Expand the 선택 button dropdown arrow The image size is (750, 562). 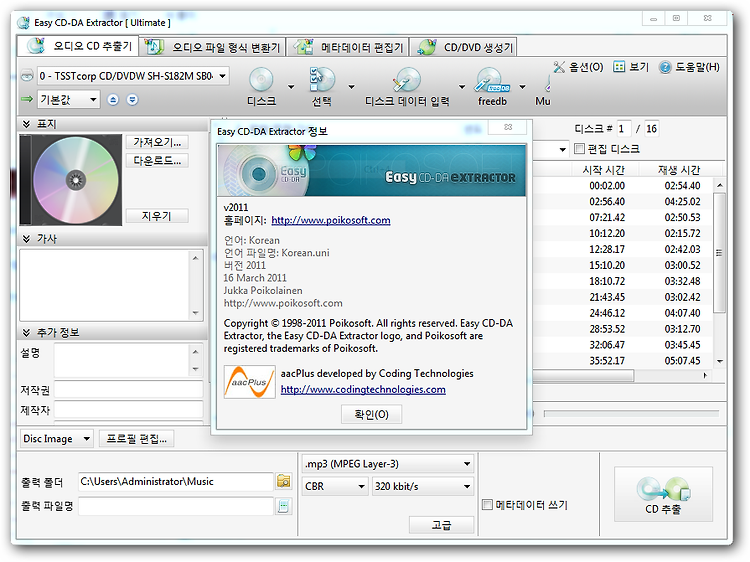pyautogui.click(x=351, y=87)
